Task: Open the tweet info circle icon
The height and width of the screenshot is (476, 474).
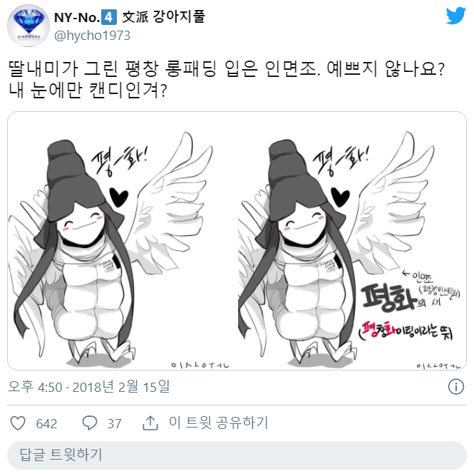Action: point(455,387)
